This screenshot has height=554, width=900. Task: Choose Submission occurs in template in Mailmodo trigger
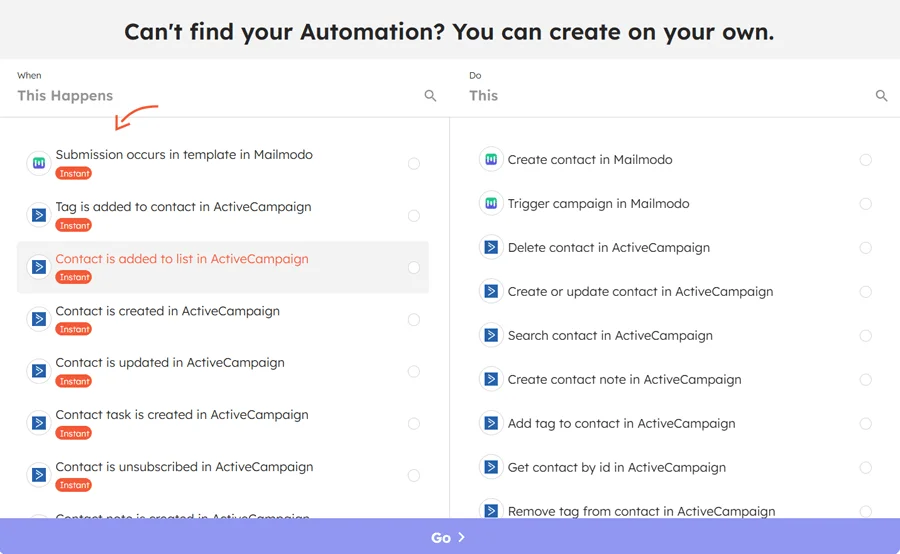[x=184, y=154]
